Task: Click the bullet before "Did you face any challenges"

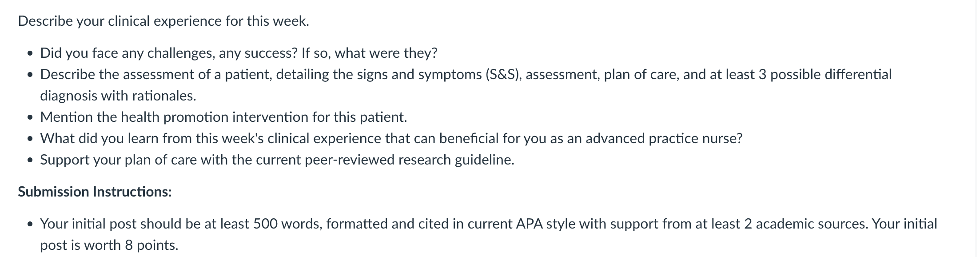Action: [x=30, y=54]
